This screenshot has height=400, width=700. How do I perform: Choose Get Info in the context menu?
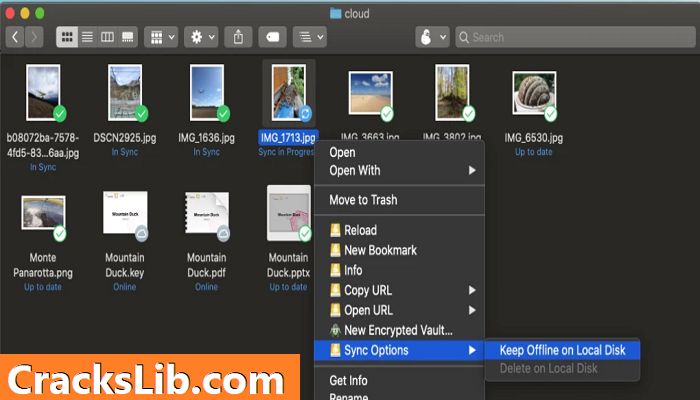click(400, 380)
